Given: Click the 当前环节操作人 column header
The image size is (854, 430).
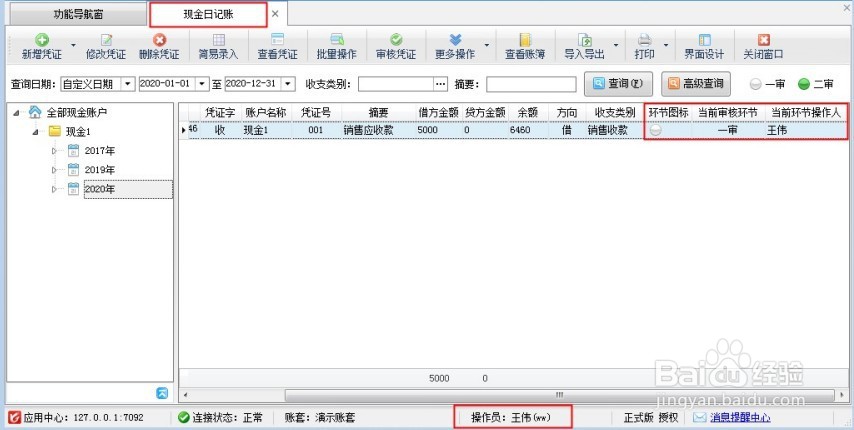Looking at the screenshot, I should pos(806,113).
